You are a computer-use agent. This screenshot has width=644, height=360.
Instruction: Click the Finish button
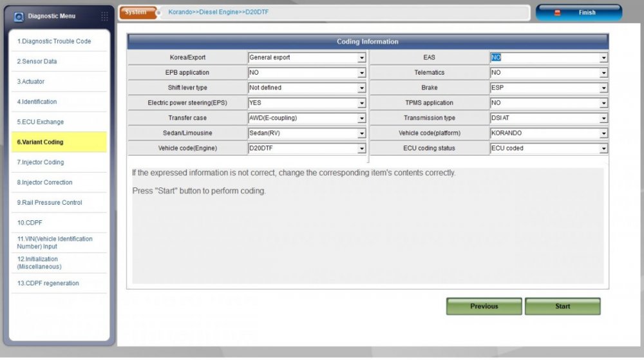pos(579,13)
